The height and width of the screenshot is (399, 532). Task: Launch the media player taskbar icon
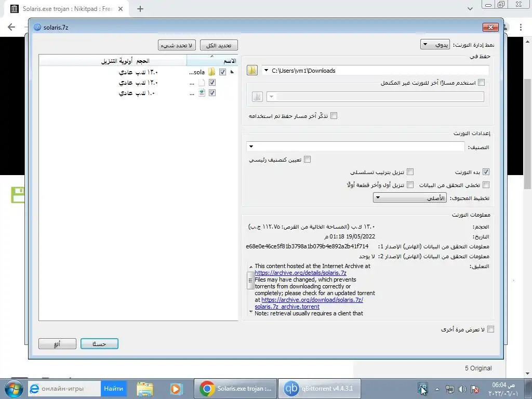tap(177, 389)
